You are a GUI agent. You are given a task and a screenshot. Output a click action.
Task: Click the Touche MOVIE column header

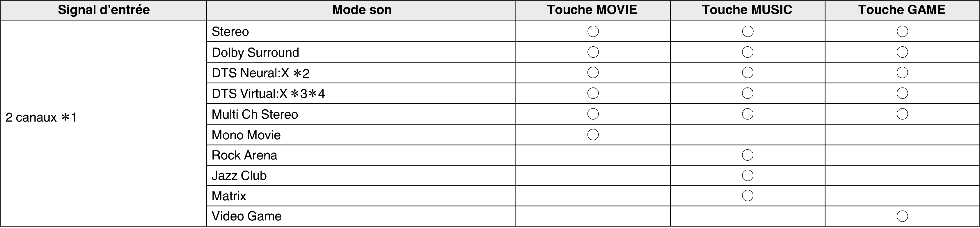click(592, 10)
